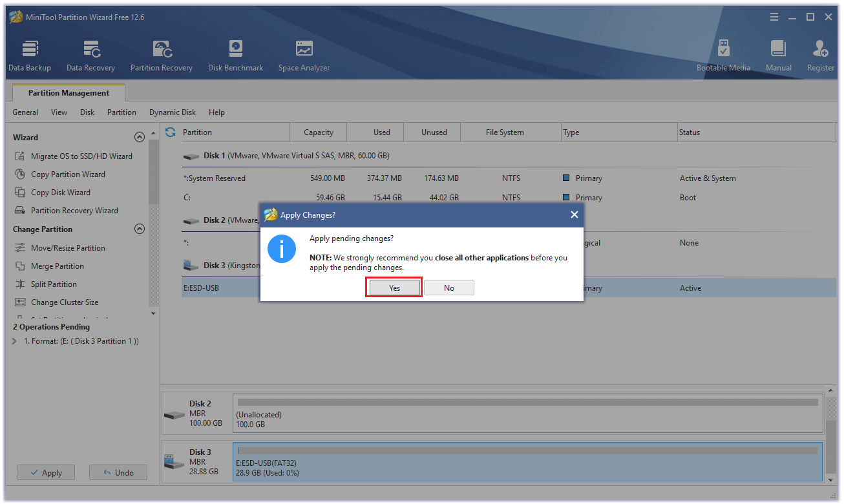This screenshot has height=504, width=844.
Task: Click the info icon in the dialog
Action: tap(282, 249)
